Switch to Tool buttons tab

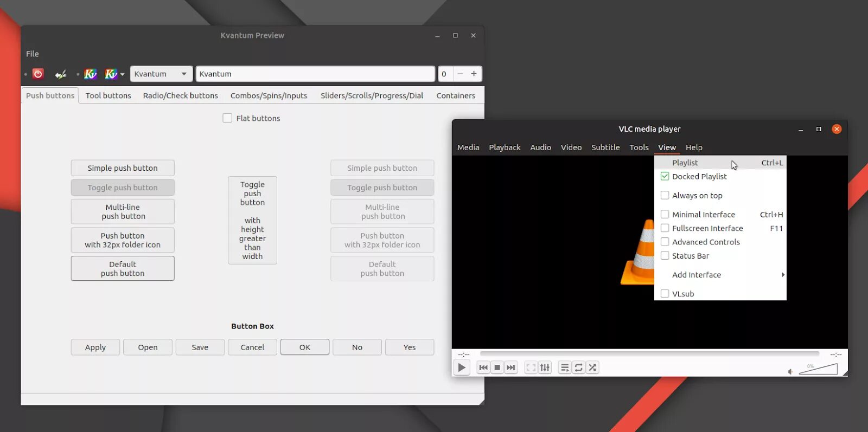pyautogui.click(x=108, y=95)
